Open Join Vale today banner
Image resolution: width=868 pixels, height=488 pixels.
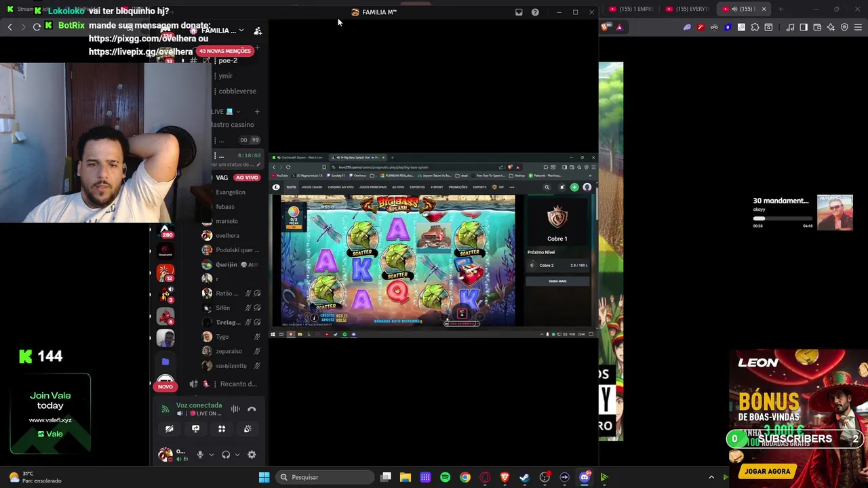50,413
